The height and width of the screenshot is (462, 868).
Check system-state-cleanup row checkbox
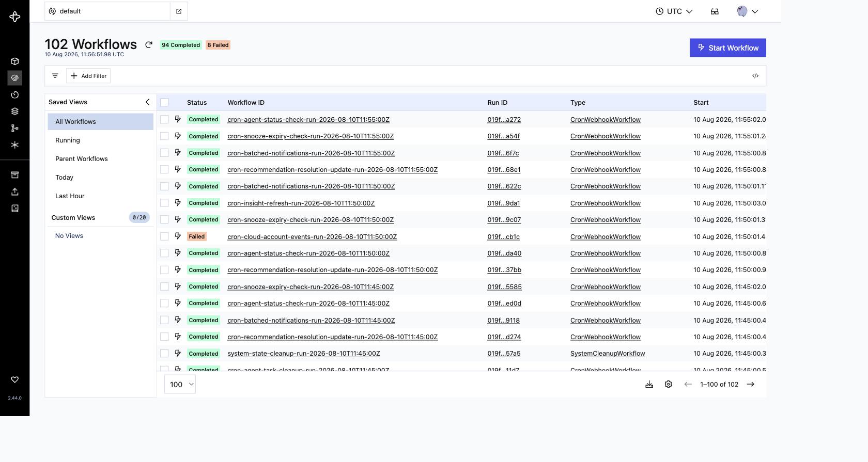(x=164, y=354)
